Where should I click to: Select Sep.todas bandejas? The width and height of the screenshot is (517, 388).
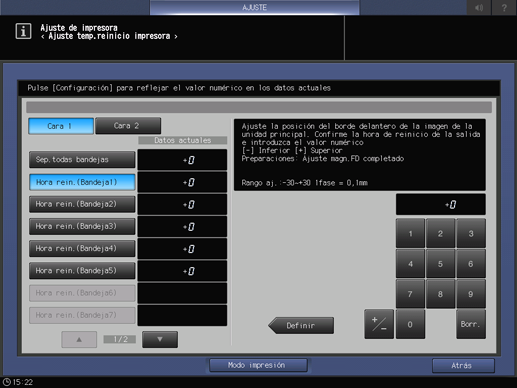[x=82, y=160]
